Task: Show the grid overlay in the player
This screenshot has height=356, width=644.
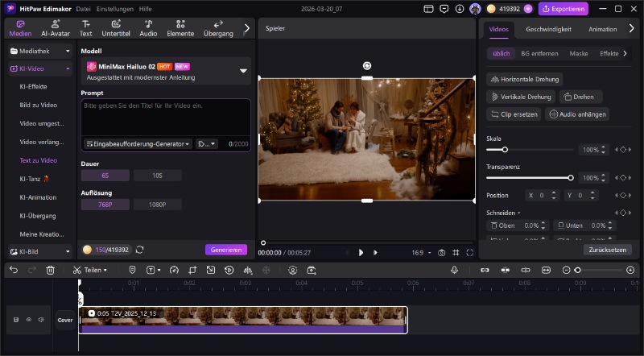Action: tap(456, 253)
